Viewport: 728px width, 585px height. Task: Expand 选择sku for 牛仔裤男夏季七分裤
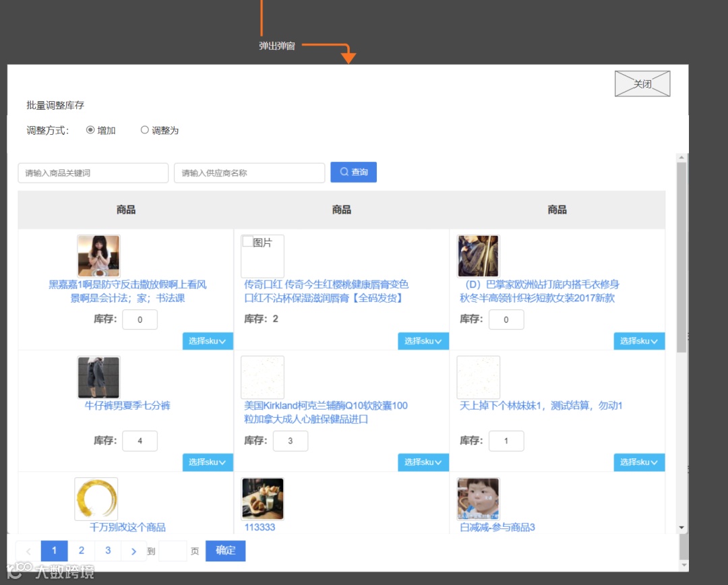pyautogui.click(x=208, y=462)
